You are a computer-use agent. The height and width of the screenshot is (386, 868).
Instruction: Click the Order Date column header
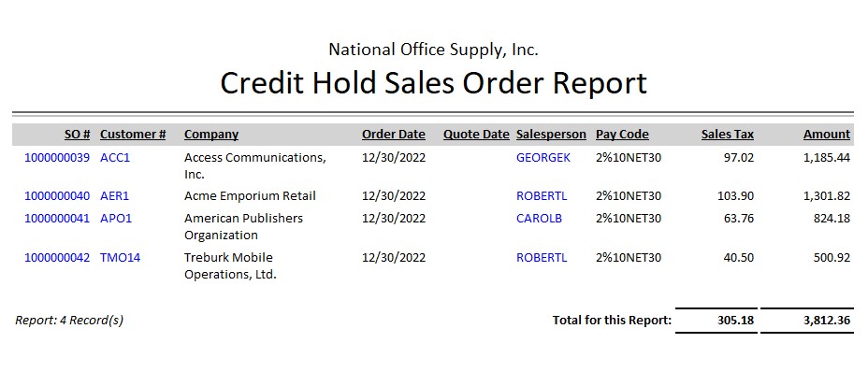click(394, 135)
